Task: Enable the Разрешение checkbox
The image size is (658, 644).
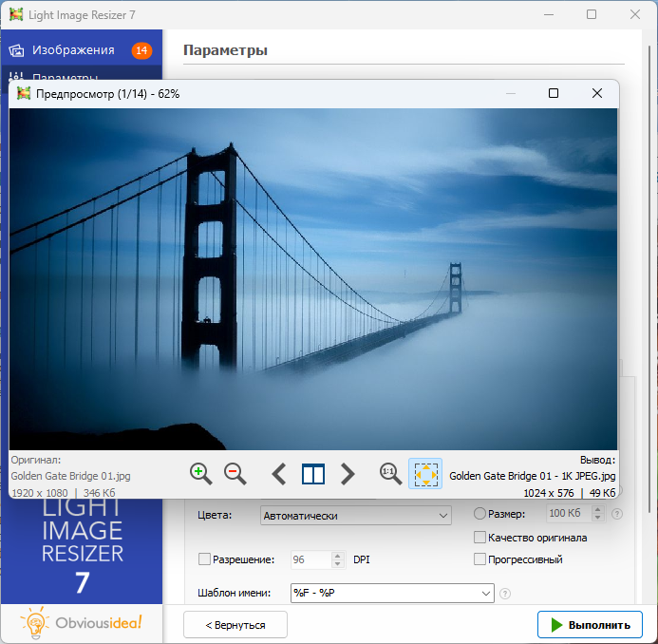Action: tap(204, 559)
